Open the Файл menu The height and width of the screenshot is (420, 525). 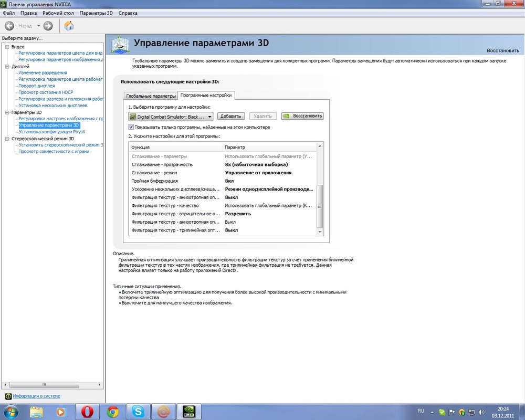(9, 13)
